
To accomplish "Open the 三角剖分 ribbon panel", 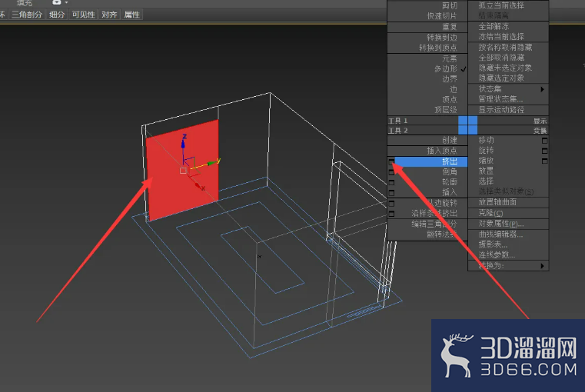I will [x=27, y=15].
